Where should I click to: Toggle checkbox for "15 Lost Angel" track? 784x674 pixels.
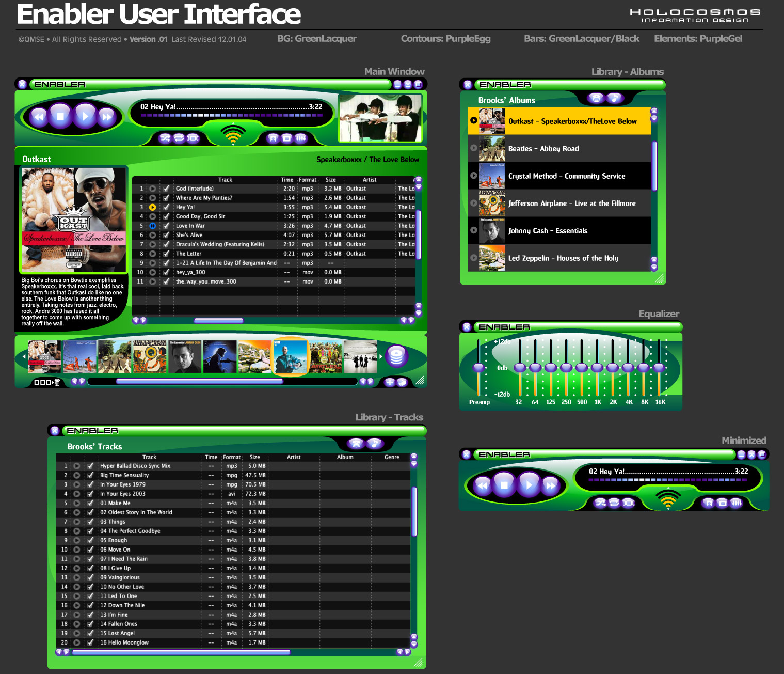point(90,633)
